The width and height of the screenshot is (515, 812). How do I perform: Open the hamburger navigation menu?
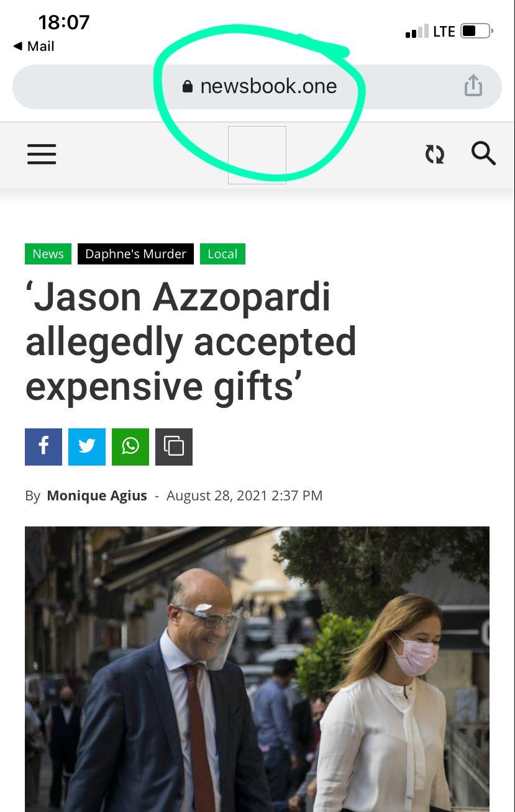[42, 154]
